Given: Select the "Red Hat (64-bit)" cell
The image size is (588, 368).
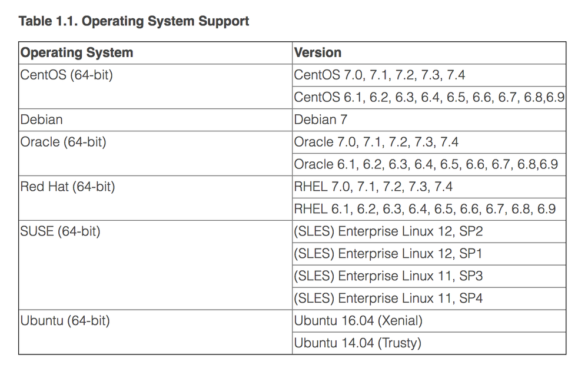Looking at the screenshot, I should click(x=68, y=187).
